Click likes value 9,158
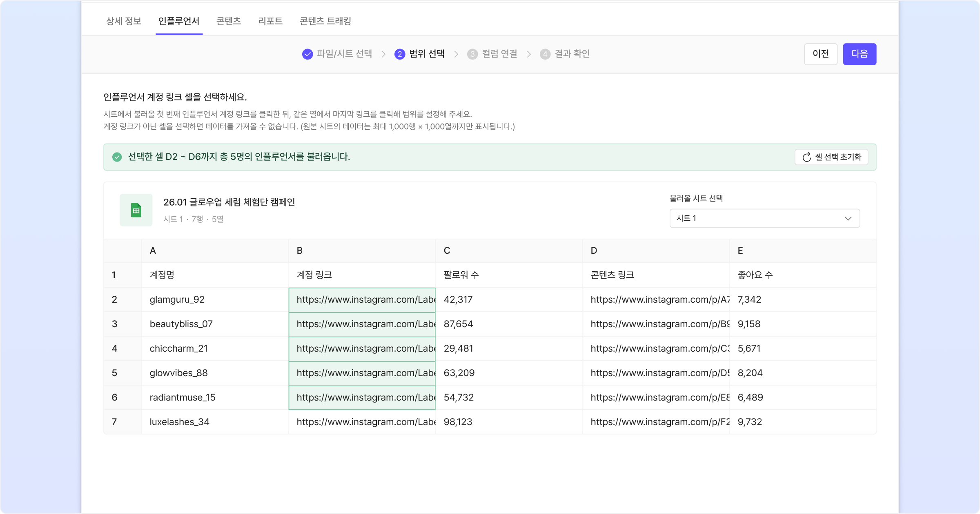980x514 pixels. click(x=803, y=324)
